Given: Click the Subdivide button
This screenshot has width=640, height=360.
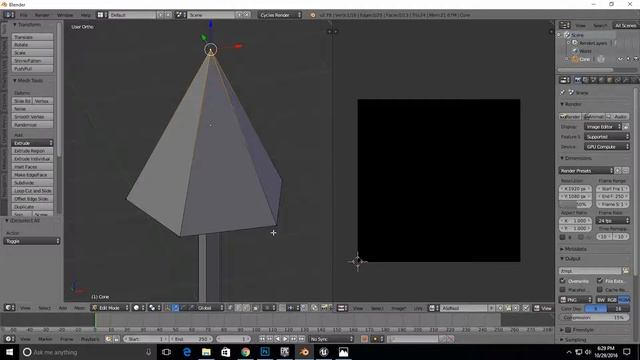Looking at the screenshot, I should 32,183.
